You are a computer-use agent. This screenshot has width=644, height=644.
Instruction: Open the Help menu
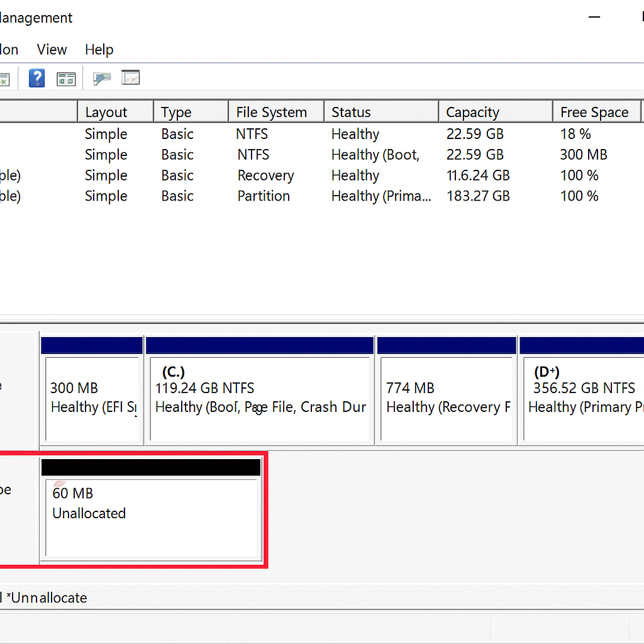pyautogui.click(x=99, y=50)
